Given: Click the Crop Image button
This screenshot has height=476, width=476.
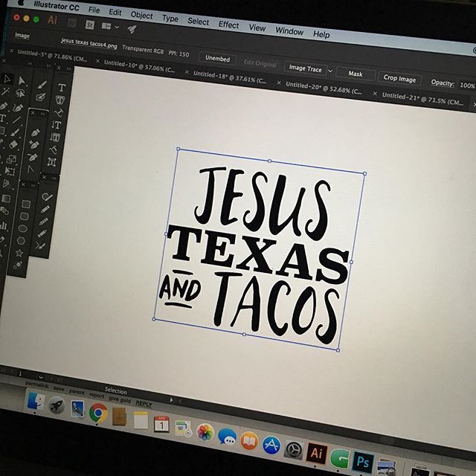Looking at the screenshot, I should tap(399, 79).
